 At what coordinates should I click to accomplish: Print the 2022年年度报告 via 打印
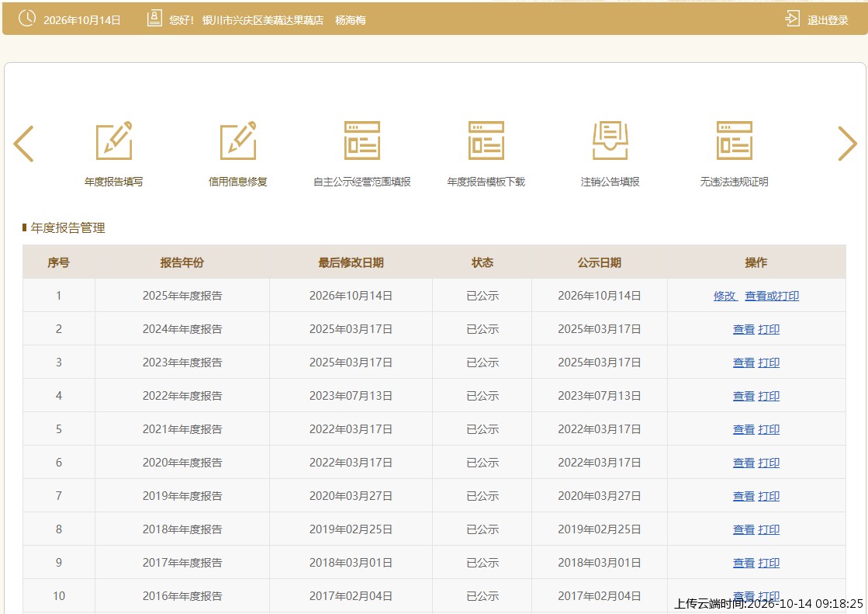769,396
